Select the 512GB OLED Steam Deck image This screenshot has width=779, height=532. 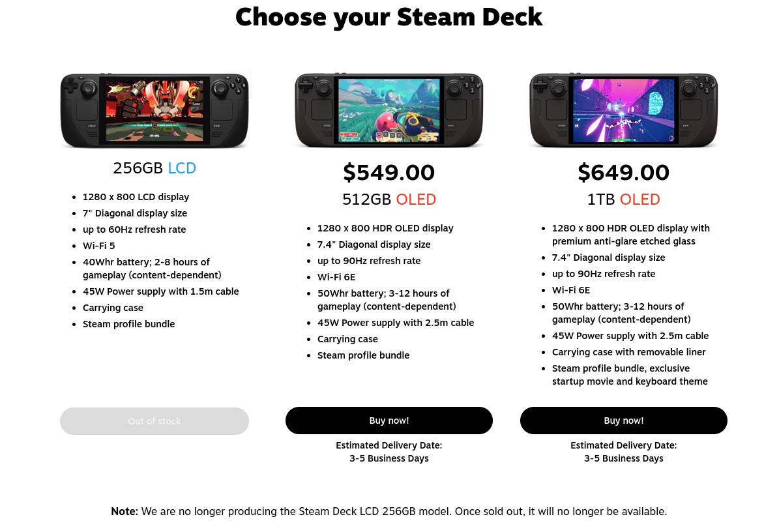pos(389,110)
